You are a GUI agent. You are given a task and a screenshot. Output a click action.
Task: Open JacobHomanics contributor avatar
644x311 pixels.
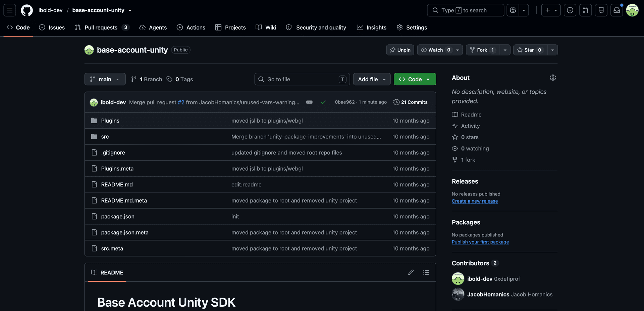pyautogui.click(x=458, y=294)
